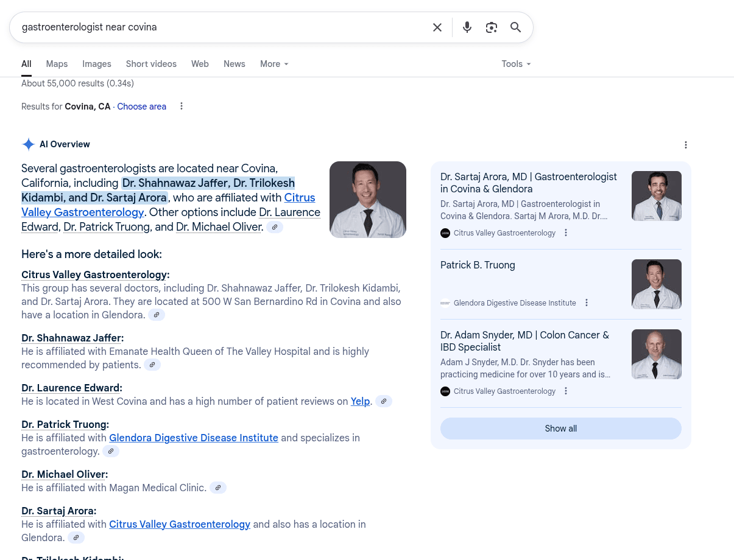This screenshot has height=560, width=734.
Task: Click Dr. Patrick Truong section heading
Action: tap(65, 425)
